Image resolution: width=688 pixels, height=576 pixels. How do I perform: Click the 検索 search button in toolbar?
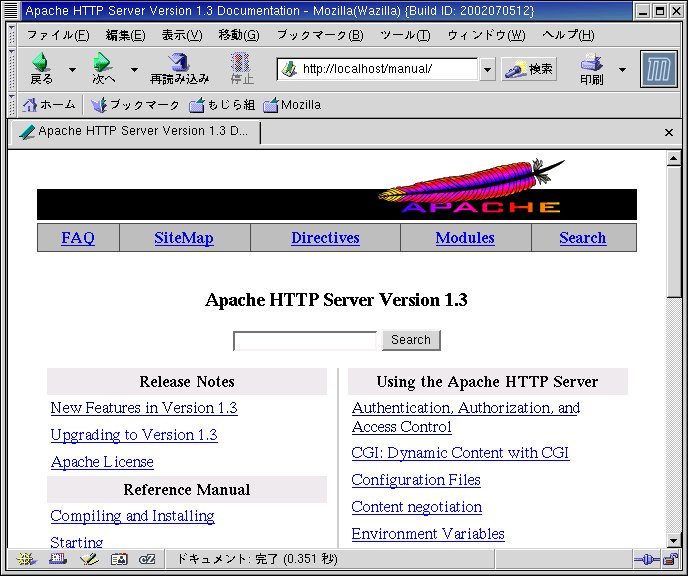click(x=529, y=69)
